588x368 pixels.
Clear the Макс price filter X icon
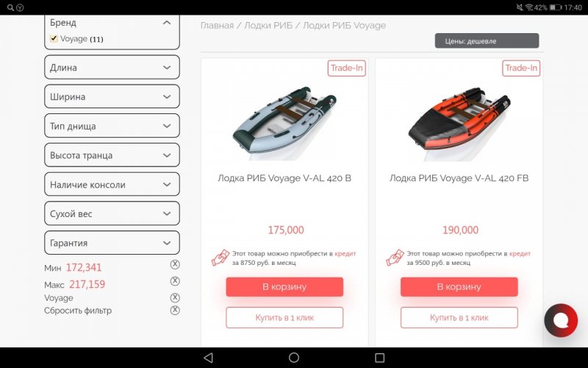point(175,281)
